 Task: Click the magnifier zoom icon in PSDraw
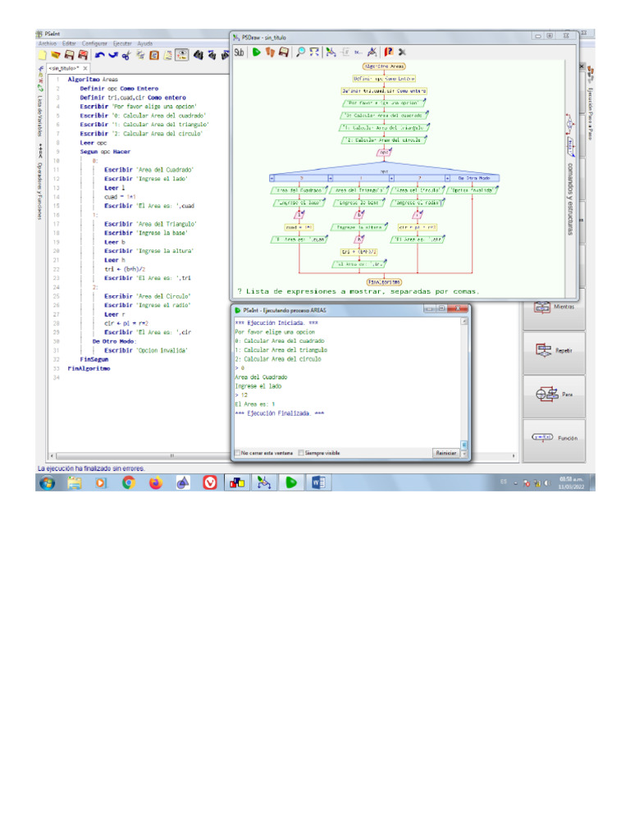300,52
